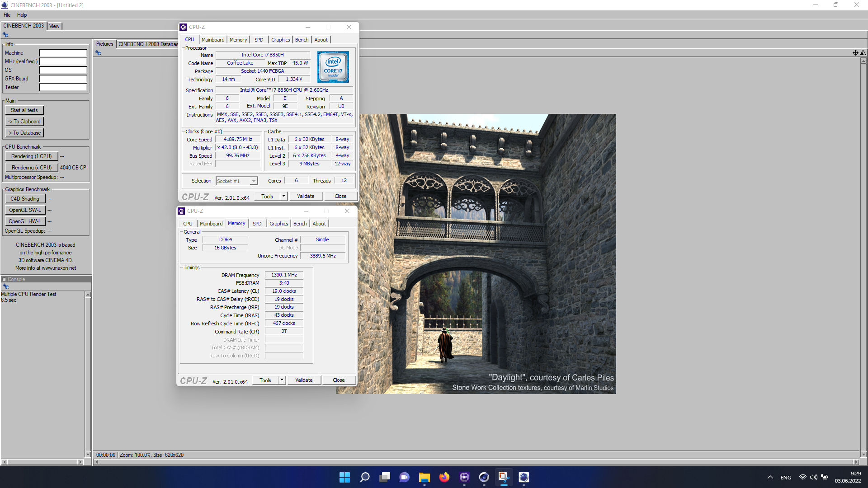Image resolution: width=868 pixels, height=488 pixels.
Task: Click the Machine input field
Action: pos(63,53)
